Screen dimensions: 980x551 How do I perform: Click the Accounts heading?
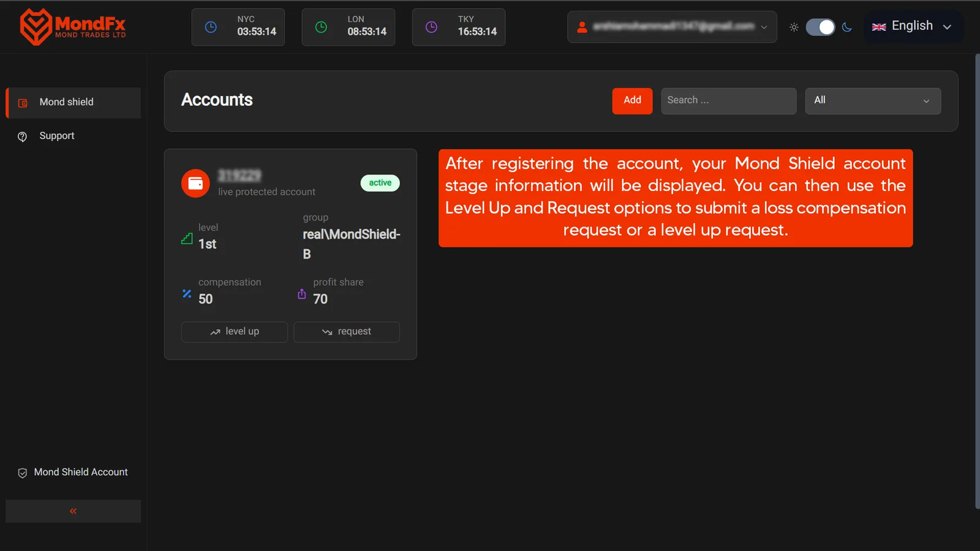[217, 100]
